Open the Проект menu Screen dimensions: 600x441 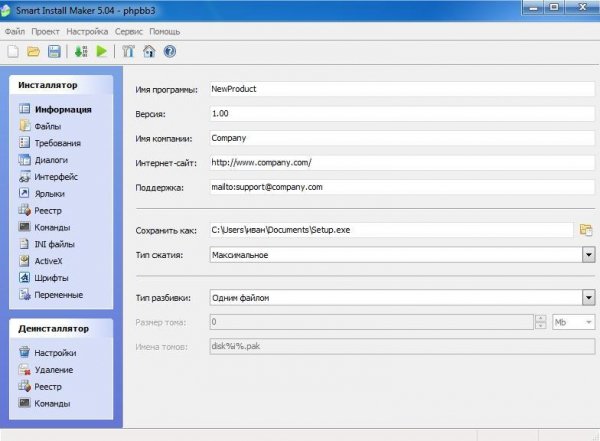pos(45,31)
